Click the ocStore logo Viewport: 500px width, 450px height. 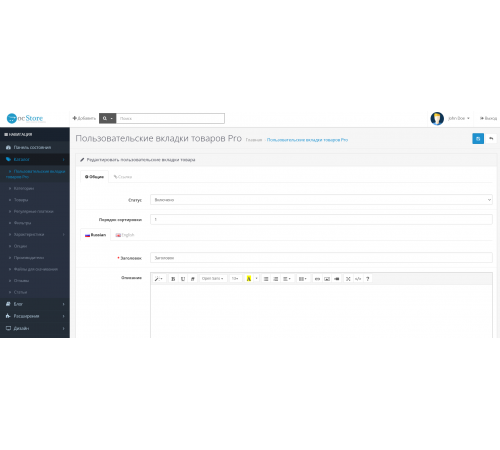coord(25,118)
